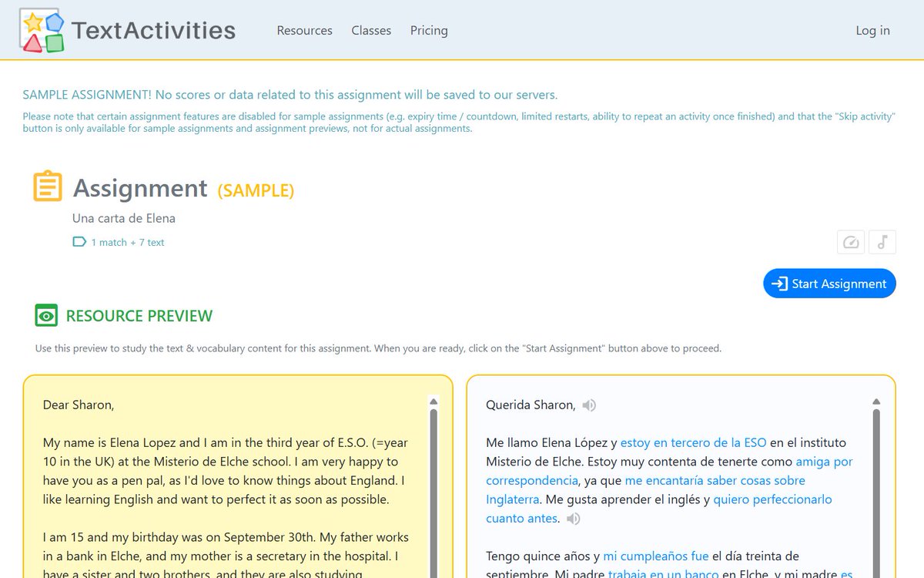The image size is (924, 578).
Task: Open the Resources menu
Action: point(304,31)
